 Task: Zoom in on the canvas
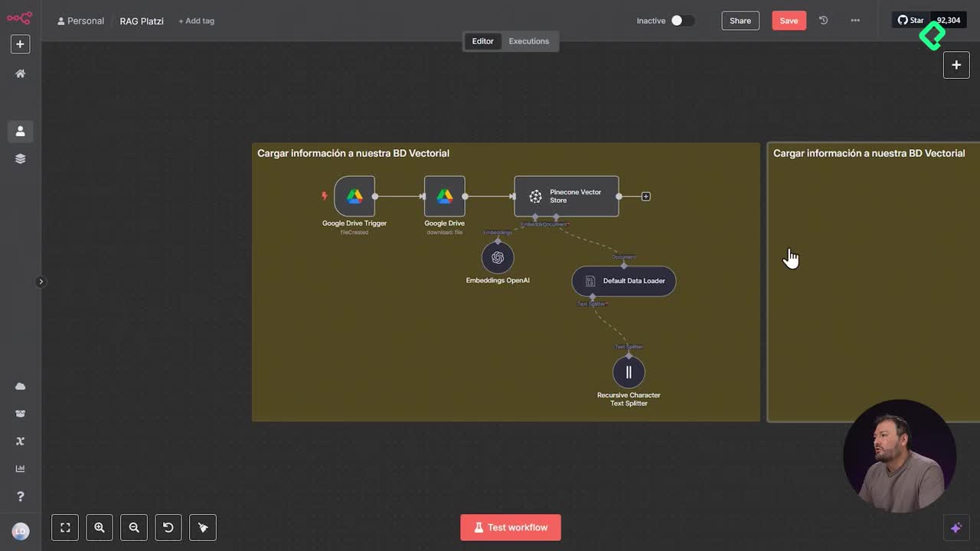(x=100, y=527)
